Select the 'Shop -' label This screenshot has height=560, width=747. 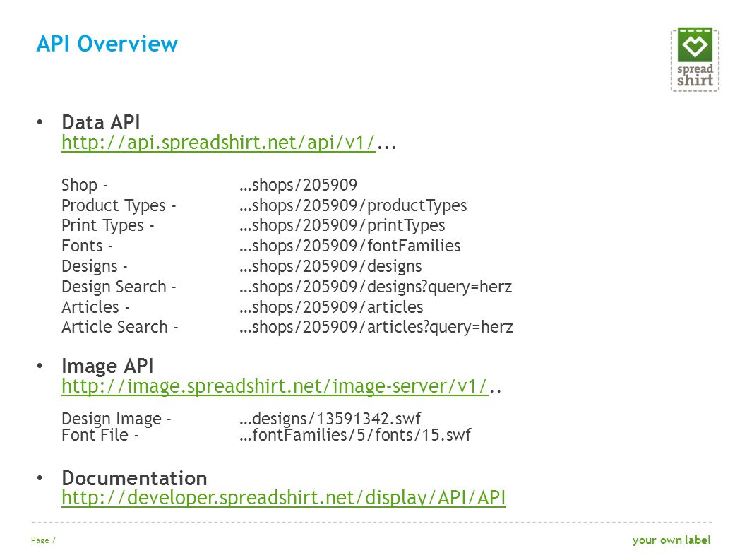pos(84,185)
